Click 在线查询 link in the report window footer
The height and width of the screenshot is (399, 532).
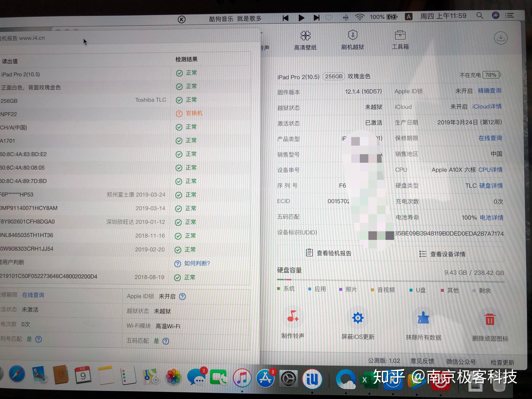(33, 295)
